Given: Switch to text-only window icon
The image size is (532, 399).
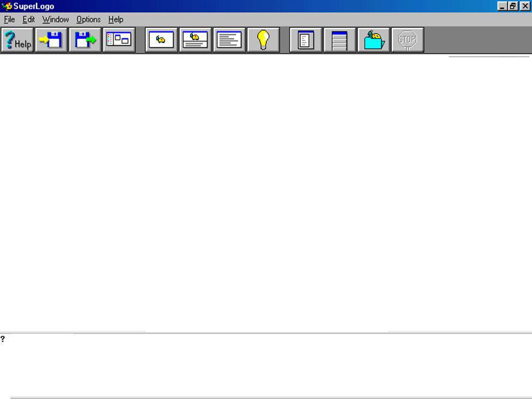Looking at the screenshot, I should coord(229,40).
